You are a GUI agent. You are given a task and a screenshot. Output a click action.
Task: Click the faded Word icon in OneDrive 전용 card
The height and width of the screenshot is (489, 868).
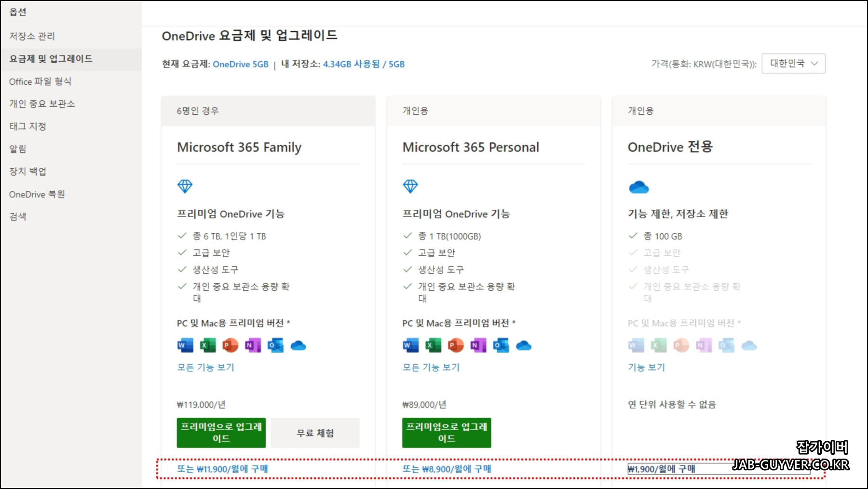[636, 345]
